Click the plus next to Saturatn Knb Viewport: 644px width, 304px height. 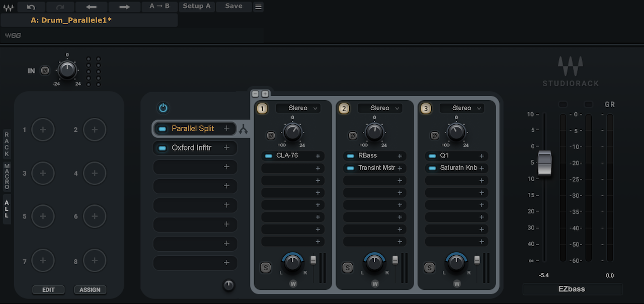coord(481,168)
